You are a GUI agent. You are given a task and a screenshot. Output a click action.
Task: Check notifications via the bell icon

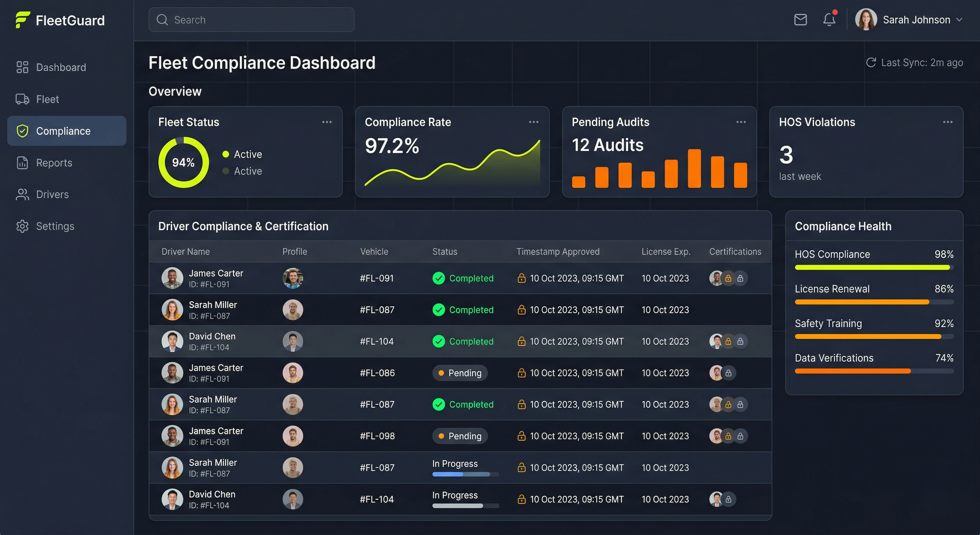[x=829, y=20]
